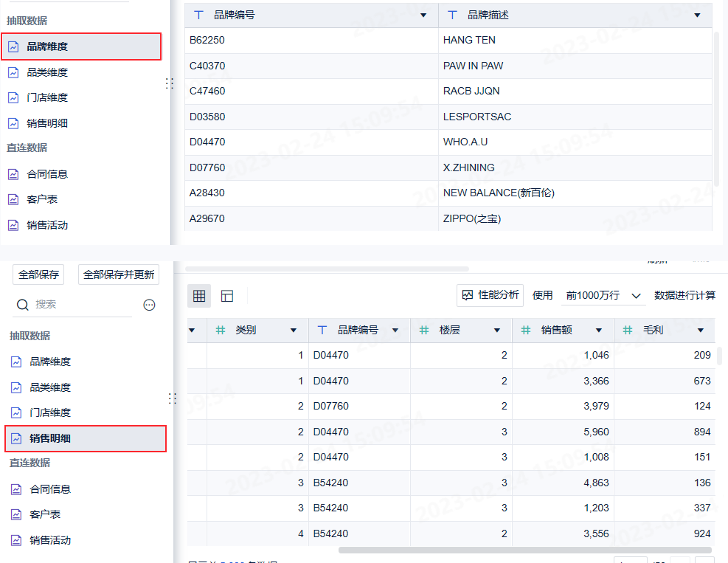Open 合同信息 in the upper data list
This screenshot has height=563, width=728.
click(47, 174)
